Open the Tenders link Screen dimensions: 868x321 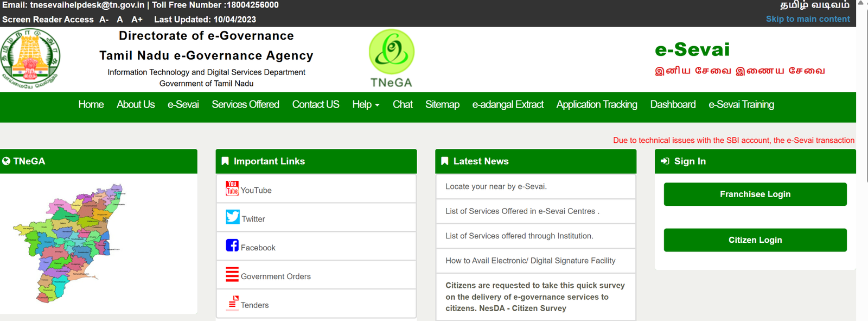click(x=254, y=305)
